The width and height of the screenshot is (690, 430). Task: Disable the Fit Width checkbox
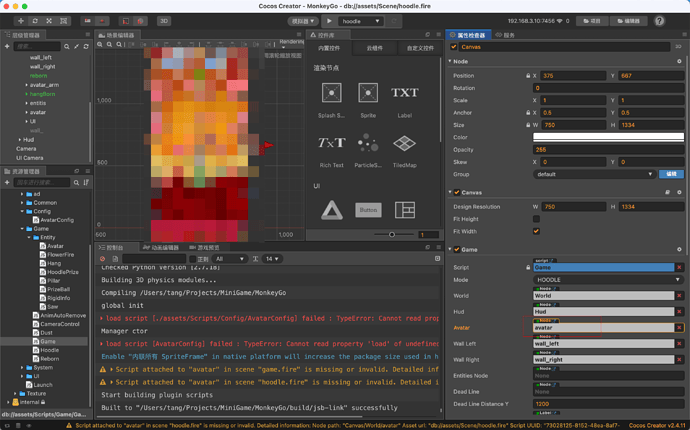coord(537,231)
